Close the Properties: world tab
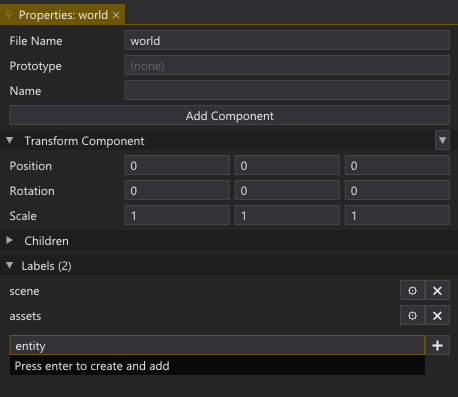This screenshot has width=458, height=397. (116, 15)
